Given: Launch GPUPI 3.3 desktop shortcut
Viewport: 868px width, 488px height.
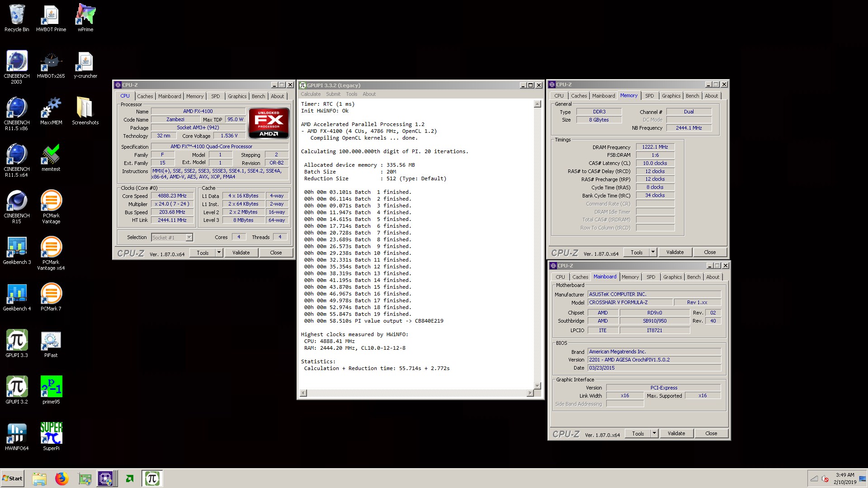Looking at the screenshot, I should pos(17,344).
